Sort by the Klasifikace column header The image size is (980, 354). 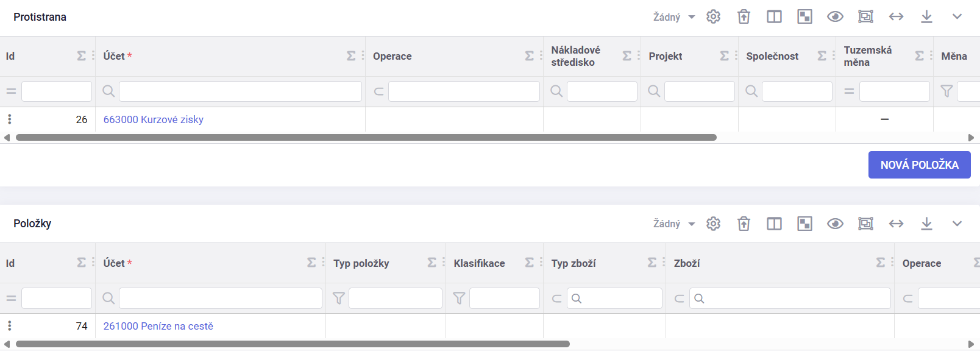tap(479, 263)
